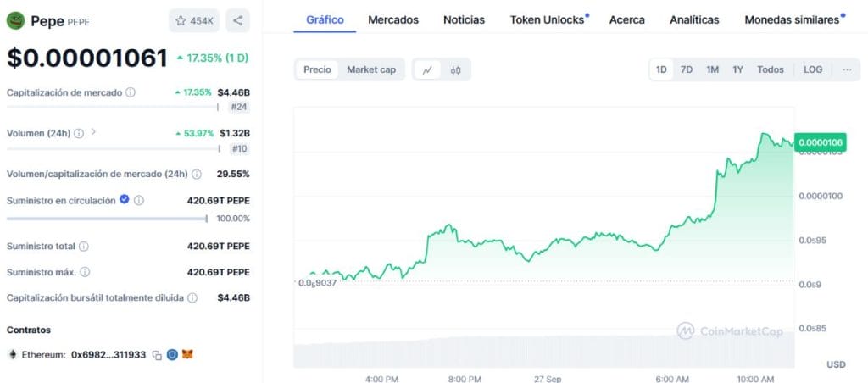The image size is (868, 383).
Task: Open the Mercados tab
Action: [393, 20]
